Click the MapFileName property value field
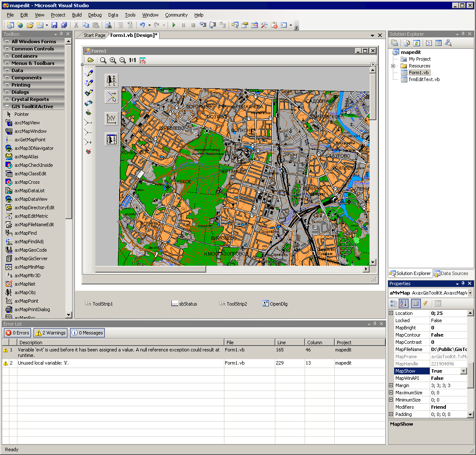476x455 pixels. [449, 349]
